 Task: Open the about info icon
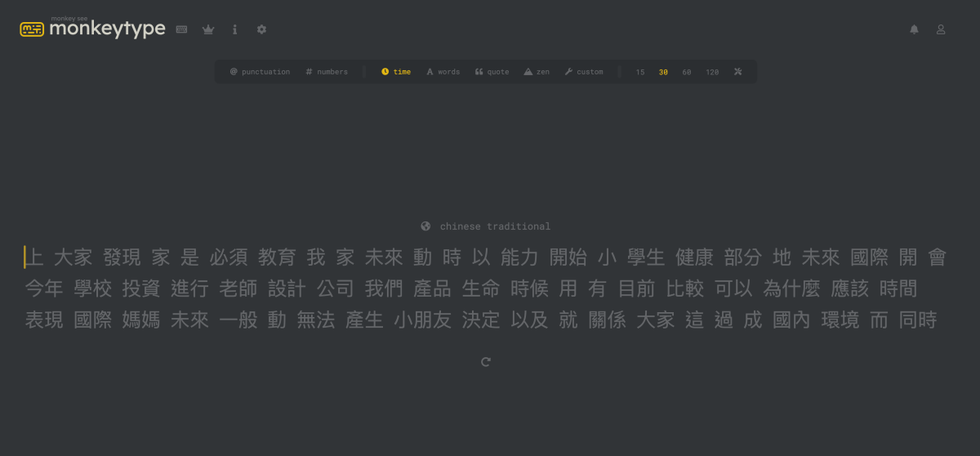click(x=235, y=29)
